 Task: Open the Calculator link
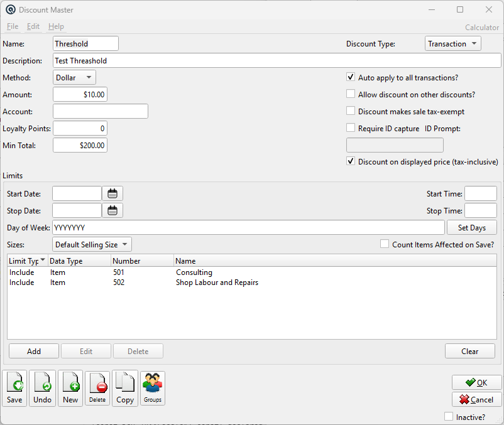[x=482, y=28]
